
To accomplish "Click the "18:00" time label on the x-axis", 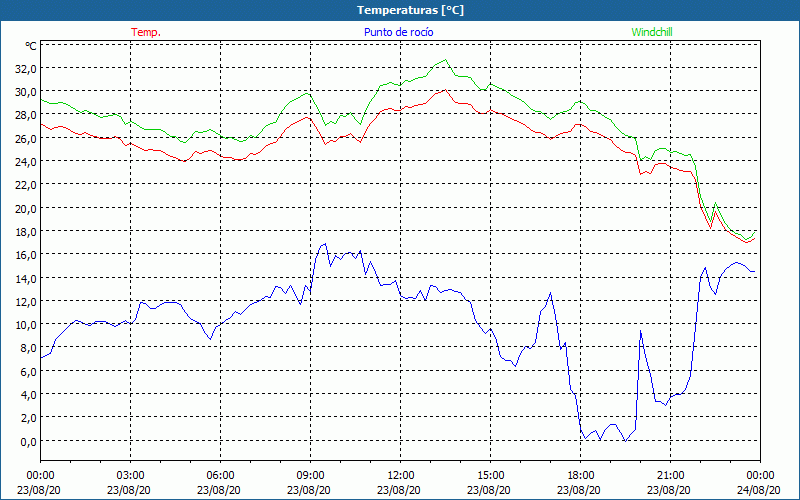I will pos(581,476).
